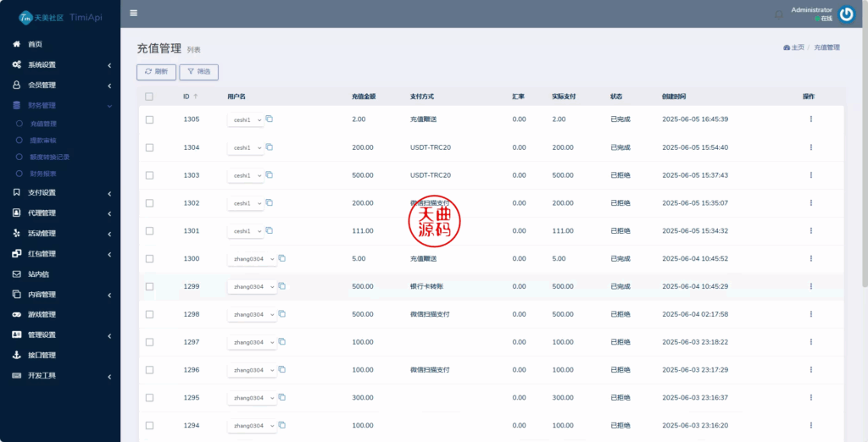
Task: Tick the checkbox for row 1299
Action: tap(149, 286)
